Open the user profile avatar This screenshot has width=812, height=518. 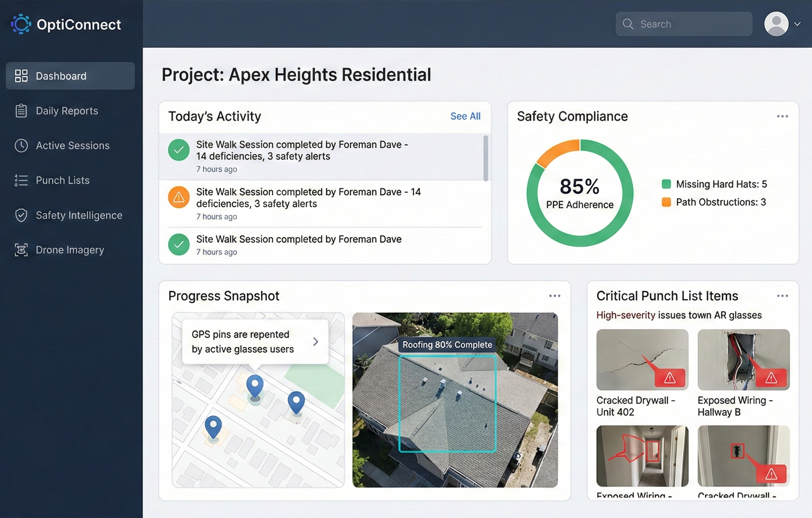(776, 24)
